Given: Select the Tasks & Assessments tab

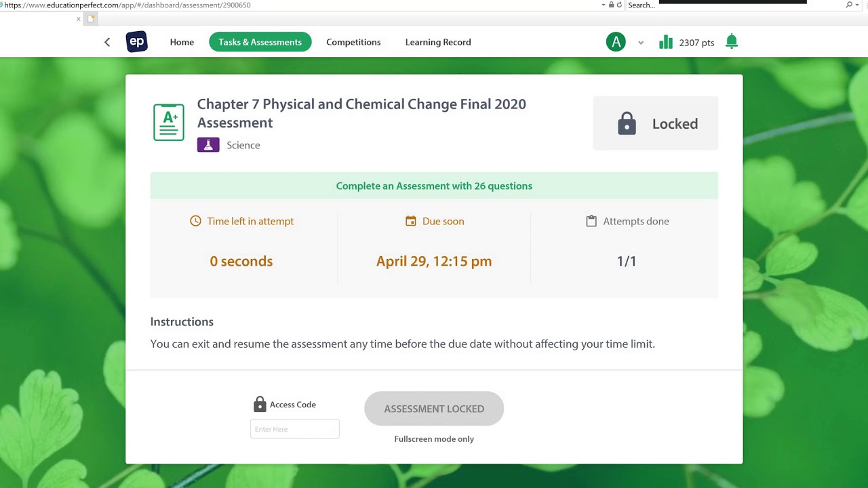Looking at the screenshot, I should coord(260,42).
